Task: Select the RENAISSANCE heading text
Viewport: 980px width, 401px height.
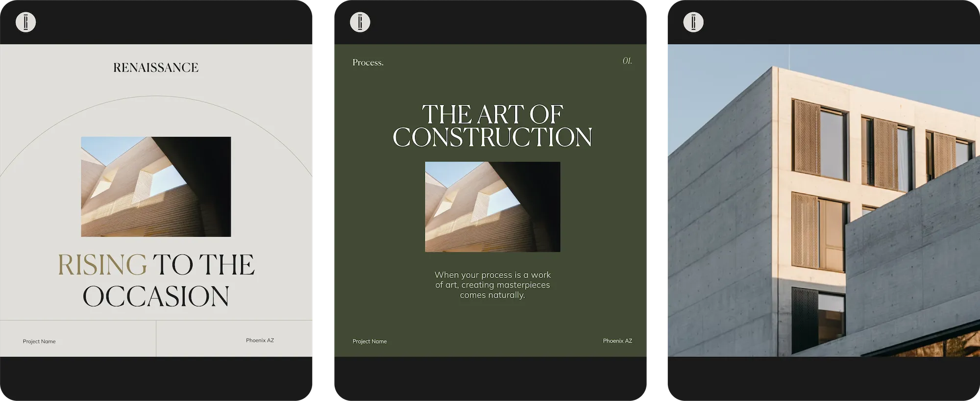Action: coord(156,68)
